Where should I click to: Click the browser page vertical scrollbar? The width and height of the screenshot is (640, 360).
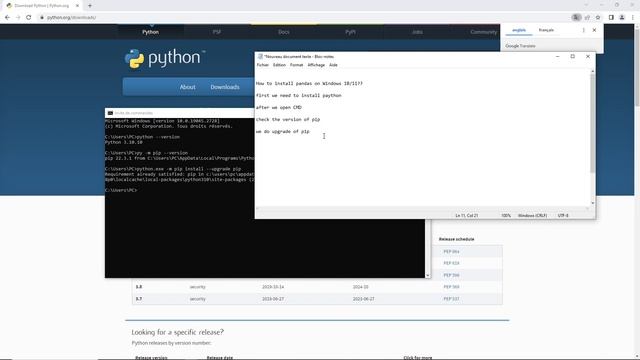tap(637, 67)
